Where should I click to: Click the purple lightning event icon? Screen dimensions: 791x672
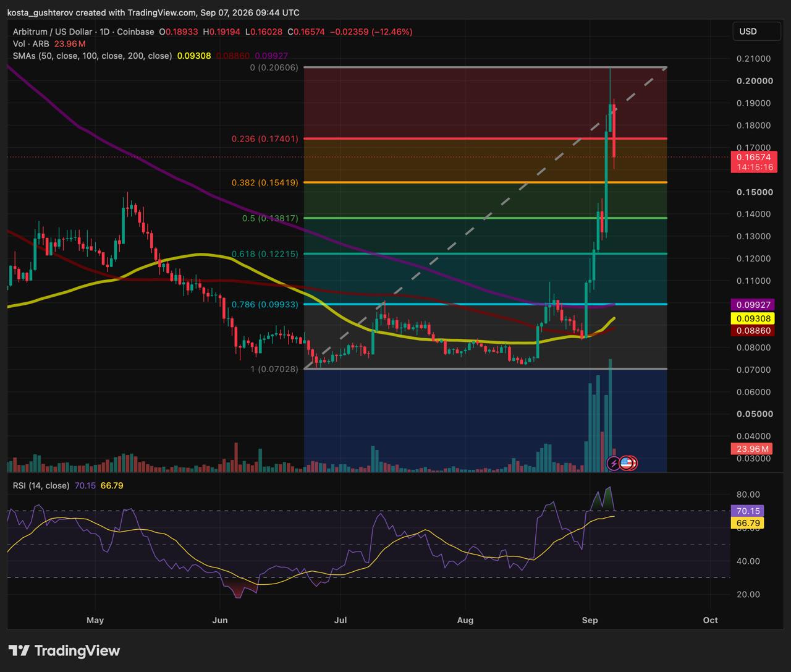614,462
